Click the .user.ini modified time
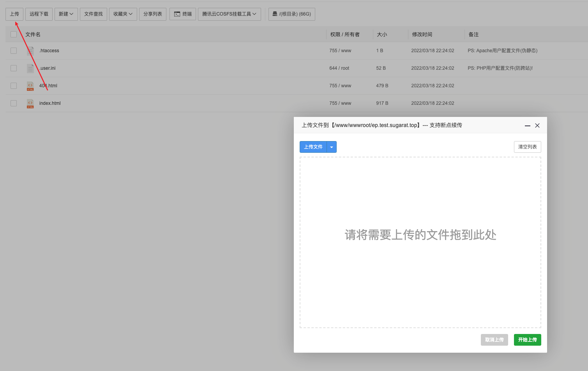Viewport: 588px width, 371px height. 433,68
